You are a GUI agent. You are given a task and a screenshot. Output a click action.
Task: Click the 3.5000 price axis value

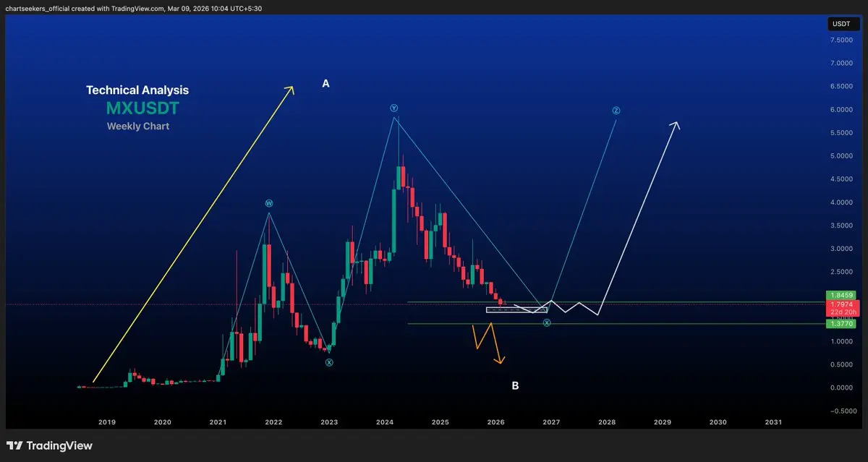point(841,226)
